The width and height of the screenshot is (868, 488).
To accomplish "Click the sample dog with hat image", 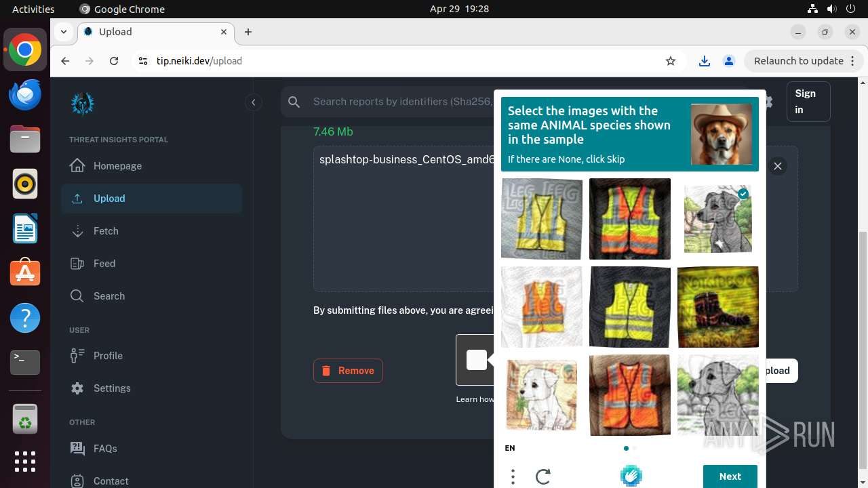I will (x=722, y=134).
